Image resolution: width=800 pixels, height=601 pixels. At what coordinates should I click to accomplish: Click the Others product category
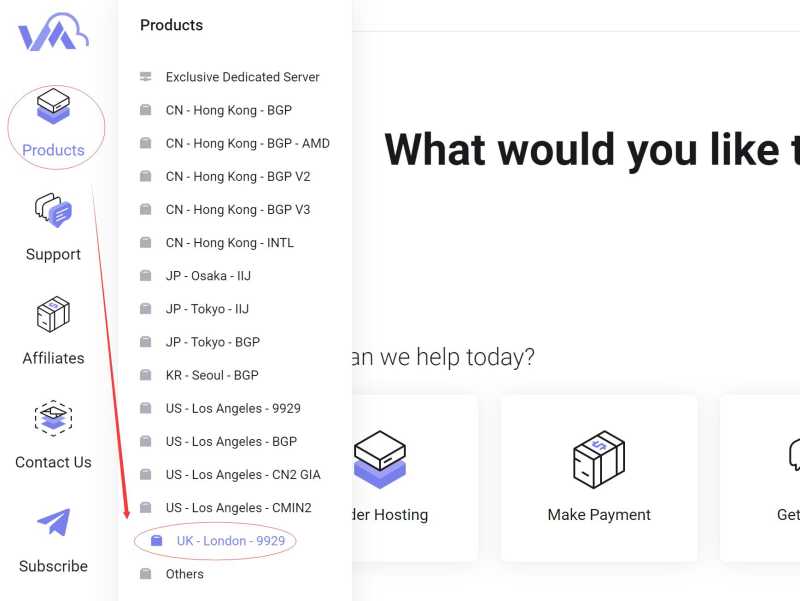coord(184,574)
